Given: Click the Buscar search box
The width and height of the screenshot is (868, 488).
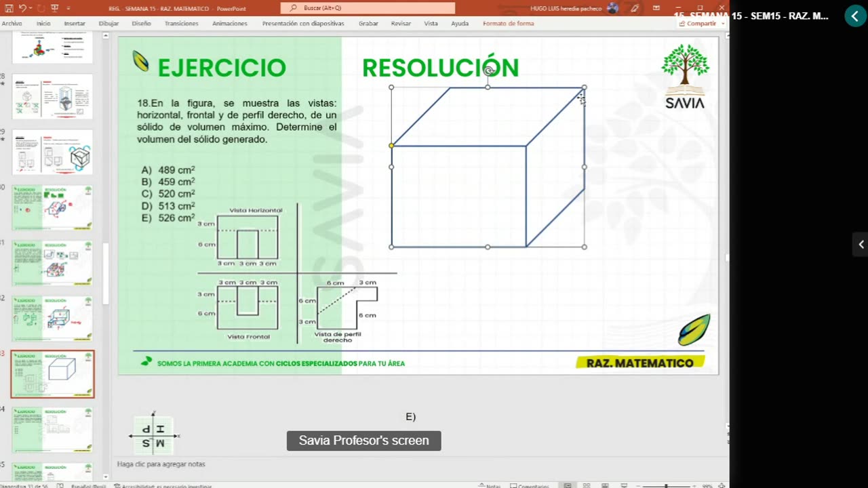Looking at the screenshot, I should point(368,8).
